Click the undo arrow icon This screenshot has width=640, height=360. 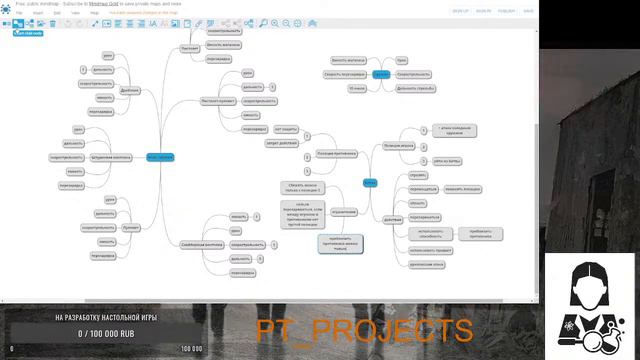click(x=68, y=24)
